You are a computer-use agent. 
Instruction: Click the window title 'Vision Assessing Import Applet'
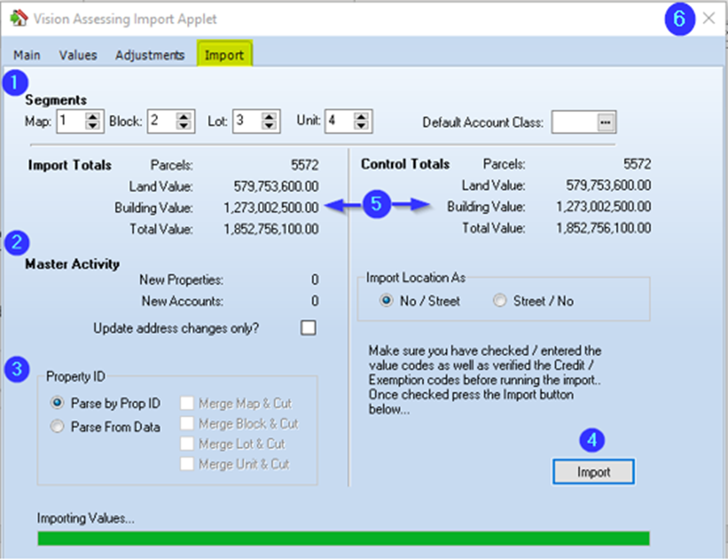(125, 19)
